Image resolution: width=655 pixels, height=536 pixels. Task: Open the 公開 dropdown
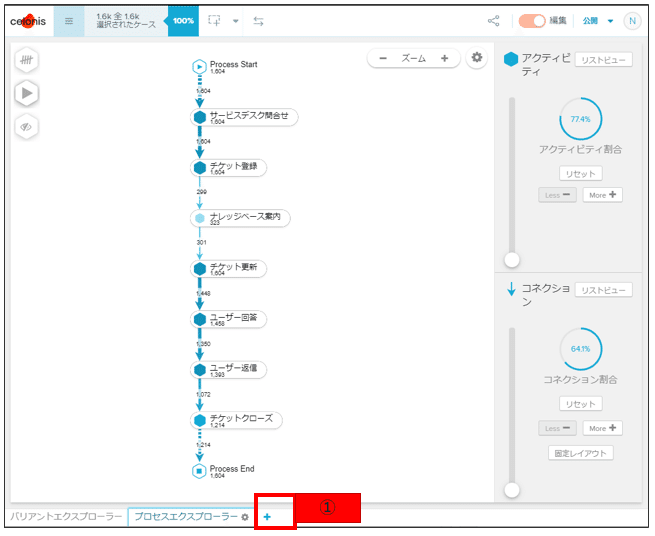(598, 21)
